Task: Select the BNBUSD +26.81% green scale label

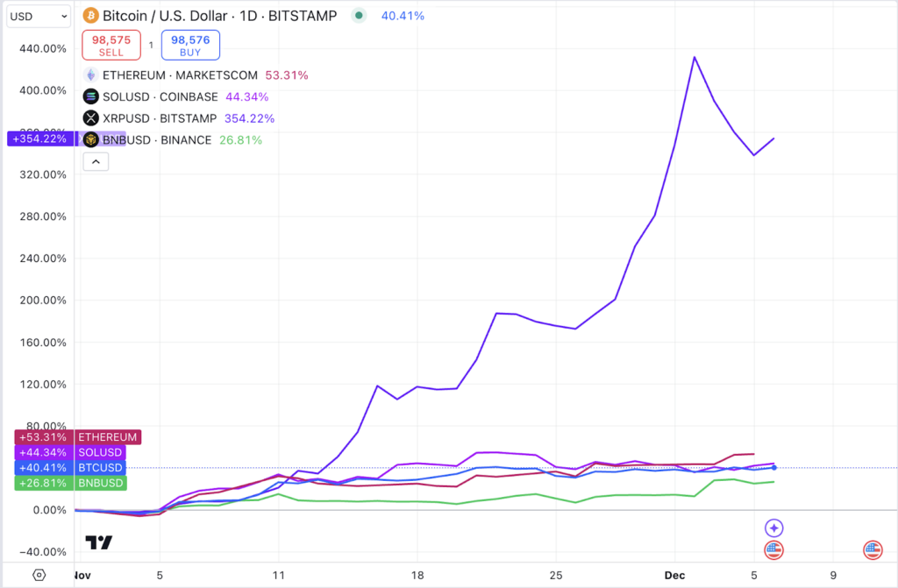Action: point(70,483)
